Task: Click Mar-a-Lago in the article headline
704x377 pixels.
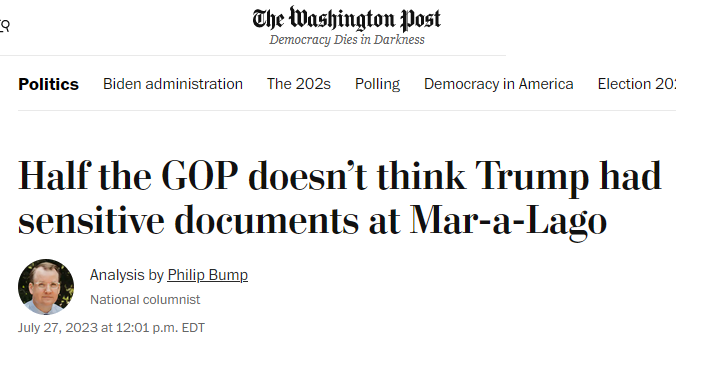Action: (508, 221)
